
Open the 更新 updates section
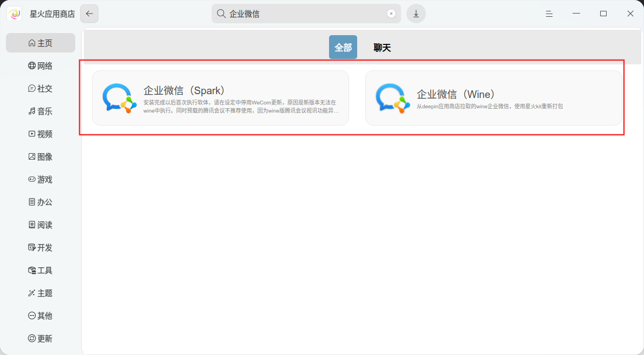tap(40, 339)
